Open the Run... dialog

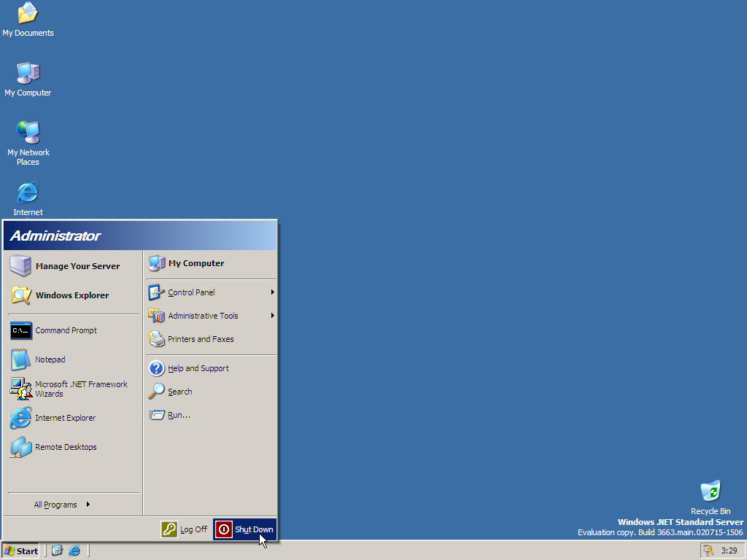179,415
